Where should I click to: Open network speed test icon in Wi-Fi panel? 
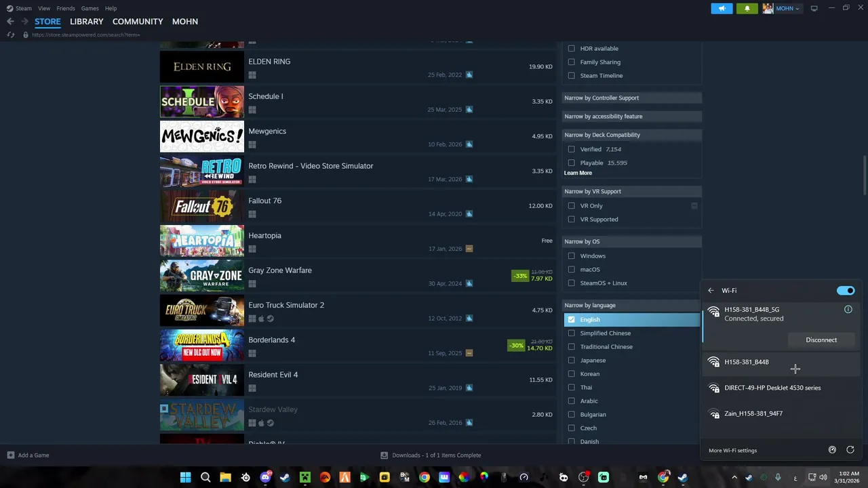pos(833,450)
